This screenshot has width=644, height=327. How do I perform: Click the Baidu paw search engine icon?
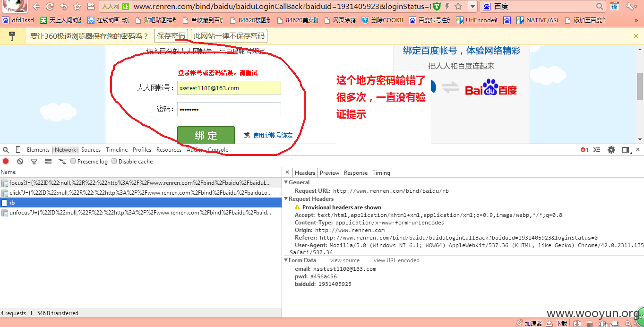pos(487,7)
